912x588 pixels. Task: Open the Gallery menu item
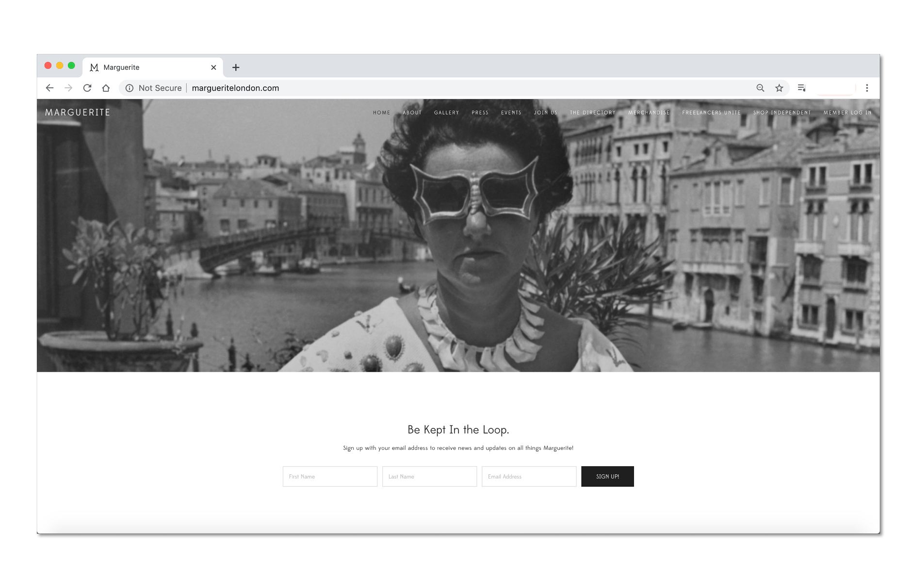[x=446, y=113]
